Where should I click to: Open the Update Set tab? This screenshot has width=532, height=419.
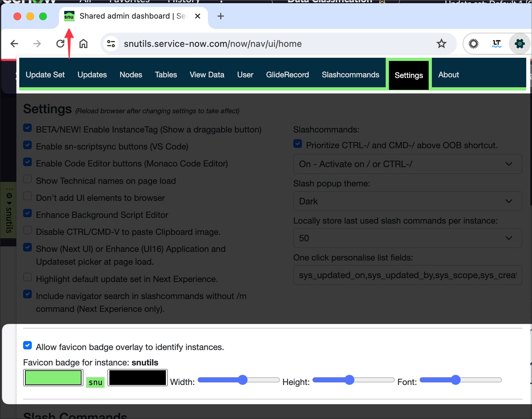point(45,75)
